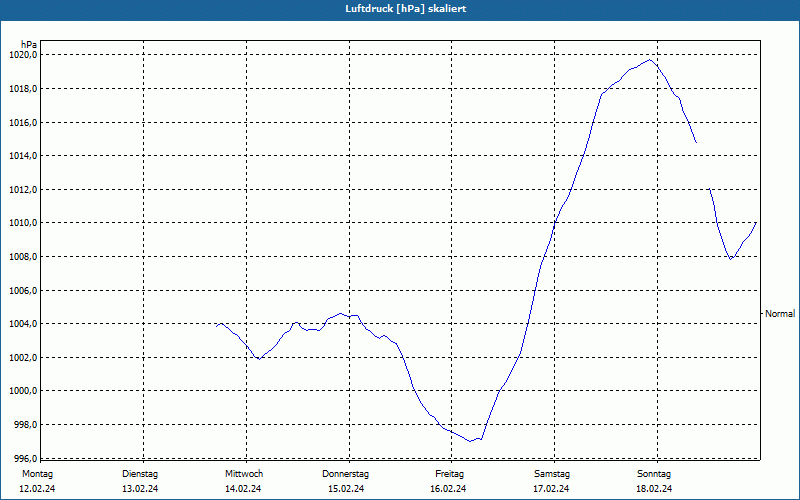
Task: Click the '1008,0' axis value
Action: coord(23,257)
